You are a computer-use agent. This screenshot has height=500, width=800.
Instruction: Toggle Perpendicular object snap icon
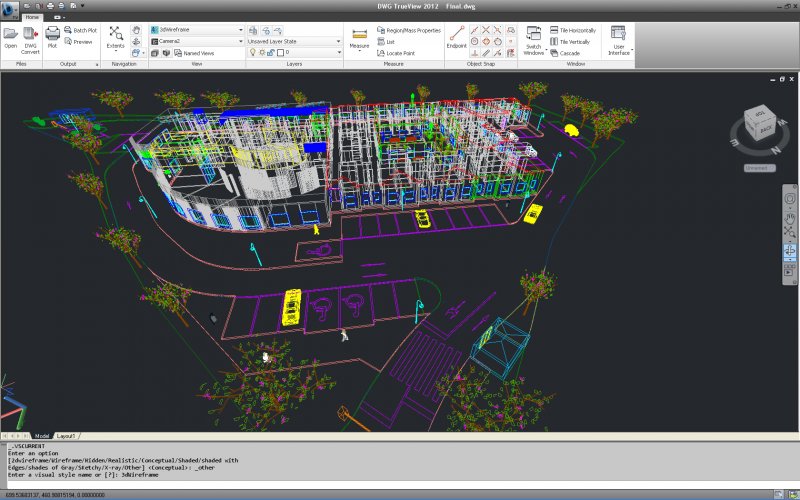[x=474, y=53]
